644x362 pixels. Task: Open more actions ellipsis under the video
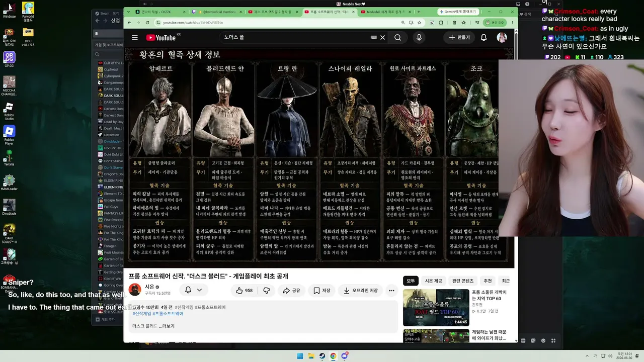(391, 291)
